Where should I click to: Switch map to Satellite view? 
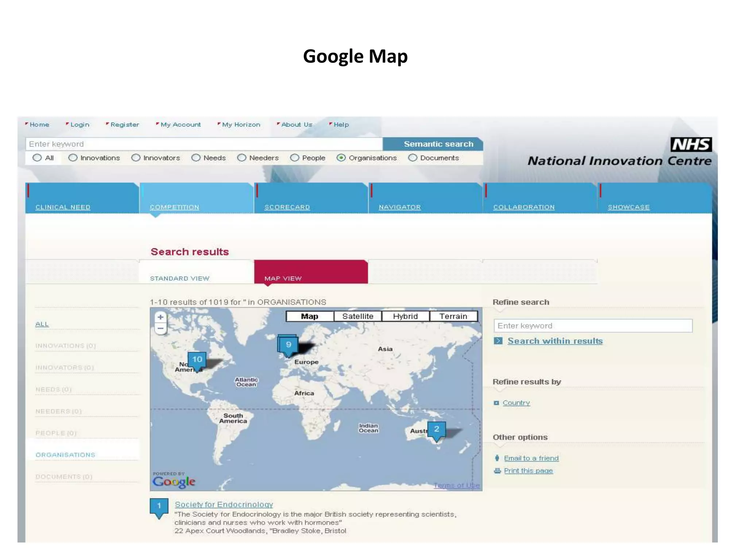(357, 316)
